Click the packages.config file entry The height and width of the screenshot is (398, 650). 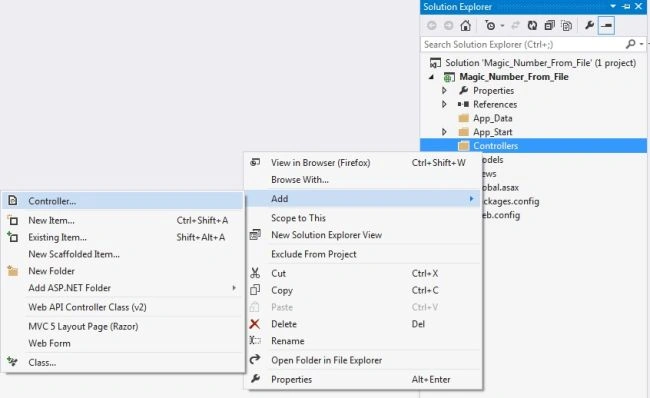point(511,201)
